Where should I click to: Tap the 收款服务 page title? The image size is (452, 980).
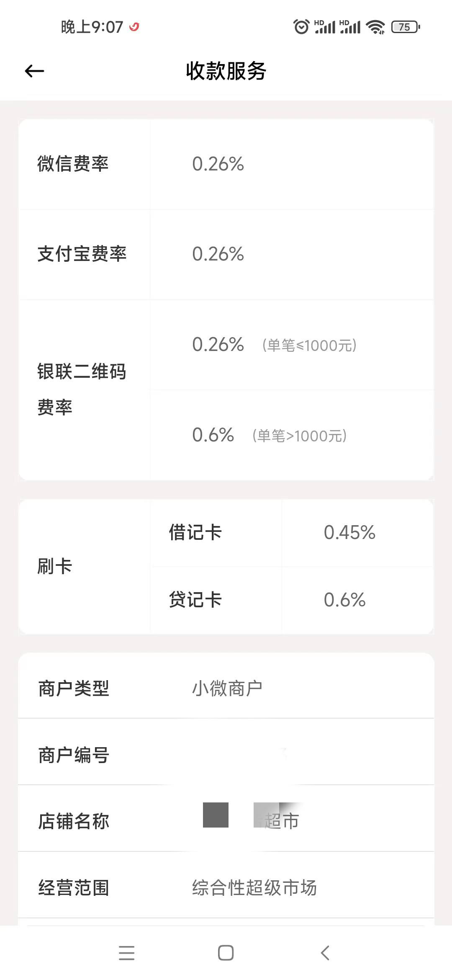[226, 71]
